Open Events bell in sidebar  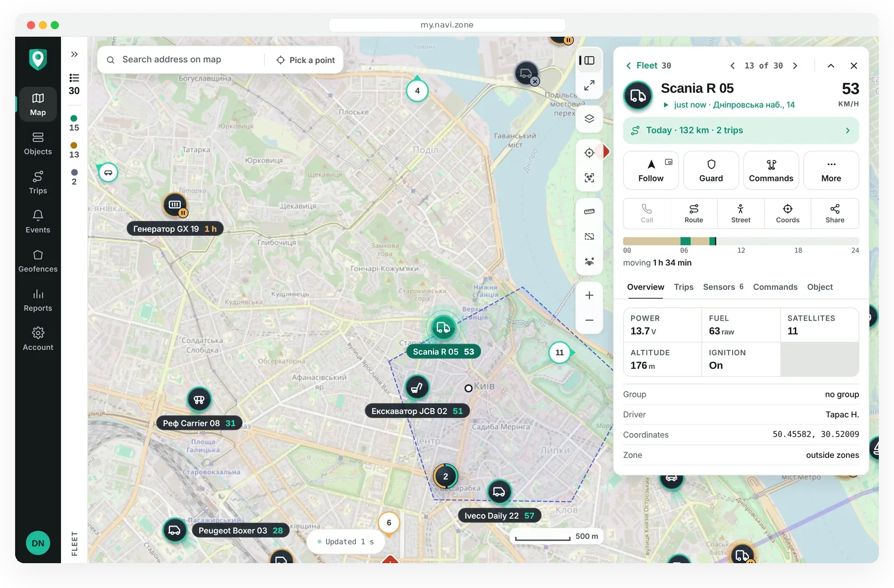[38, 221]
